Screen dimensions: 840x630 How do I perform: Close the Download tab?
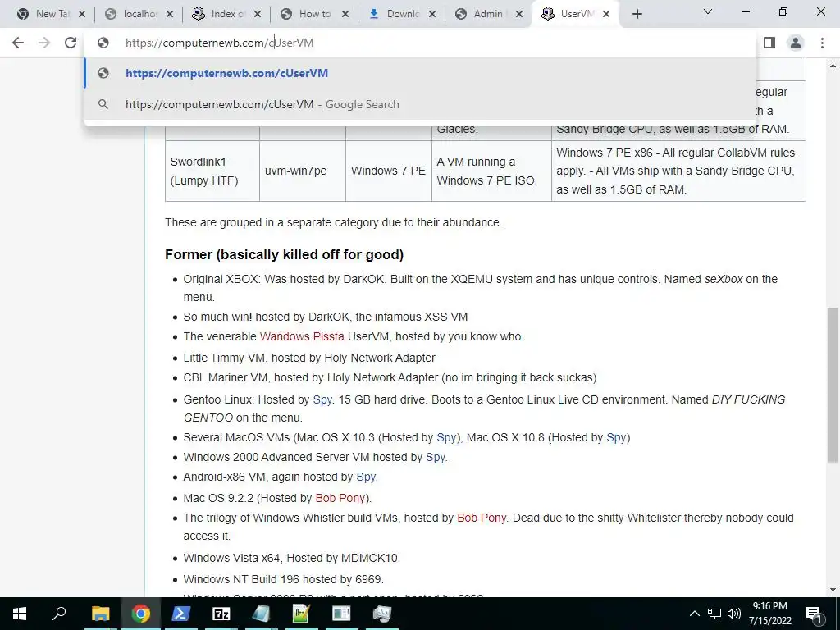[432, 15]
